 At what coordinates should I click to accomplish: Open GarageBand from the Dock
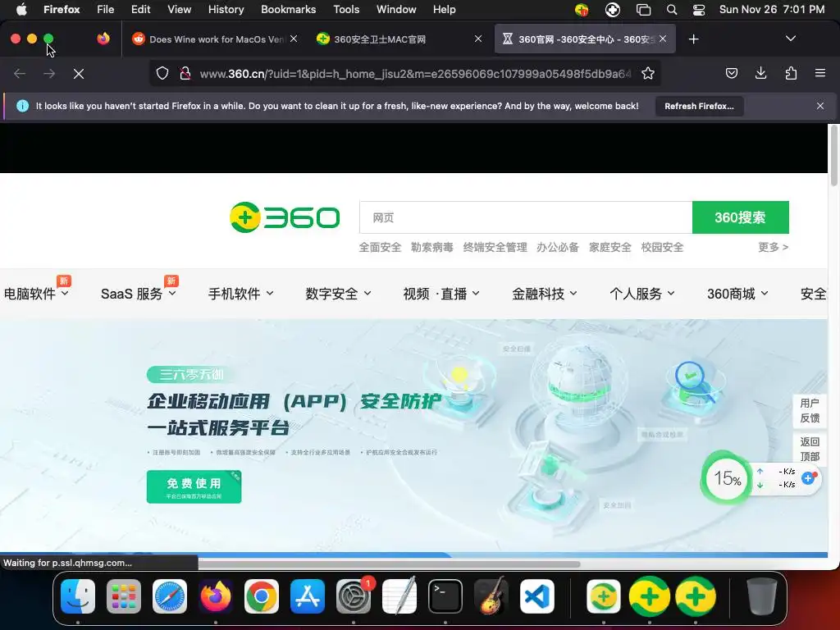491,596
